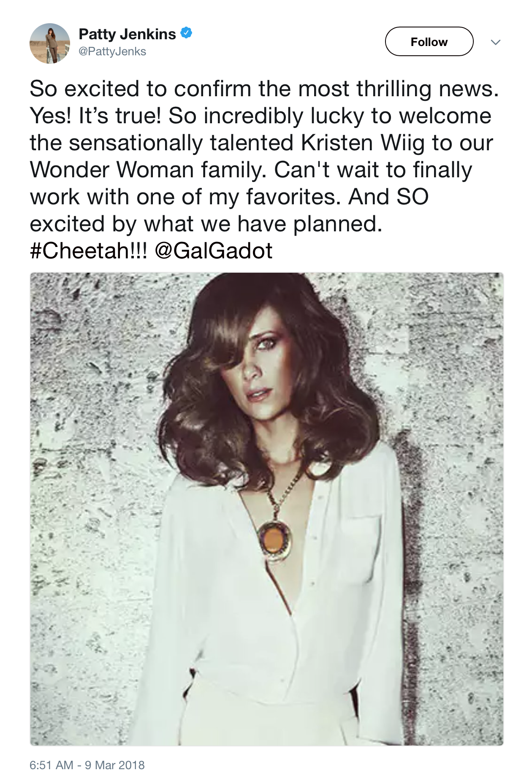532x781 pixels.
Task: Follow Patty Jenkins
Action: [429, 41]
